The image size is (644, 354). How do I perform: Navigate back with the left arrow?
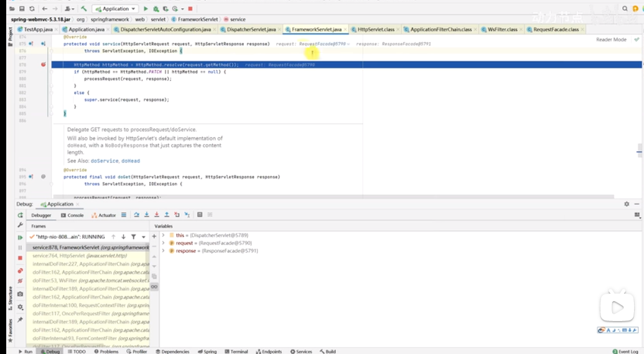[45, 9]
